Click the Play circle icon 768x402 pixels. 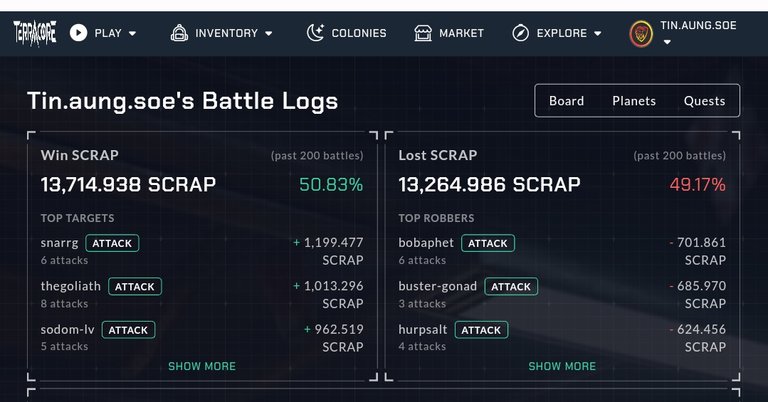pos(78,33)
